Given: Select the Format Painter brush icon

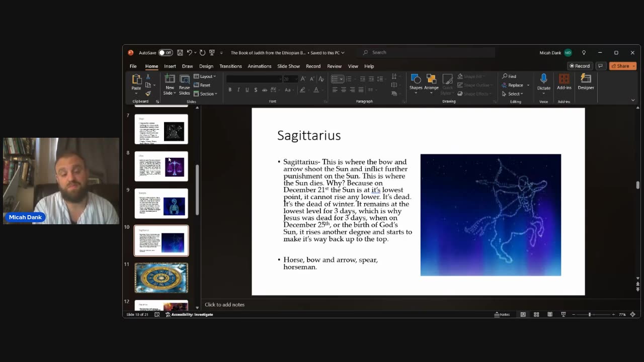Looking at the screenshot, I should [x=148, y=94].
